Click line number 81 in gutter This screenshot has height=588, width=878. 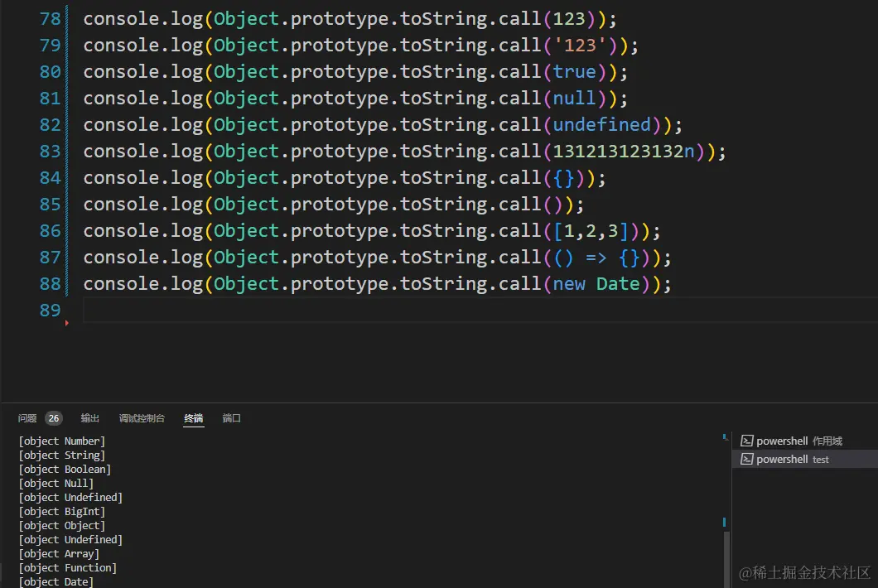[x=50, y=99]
